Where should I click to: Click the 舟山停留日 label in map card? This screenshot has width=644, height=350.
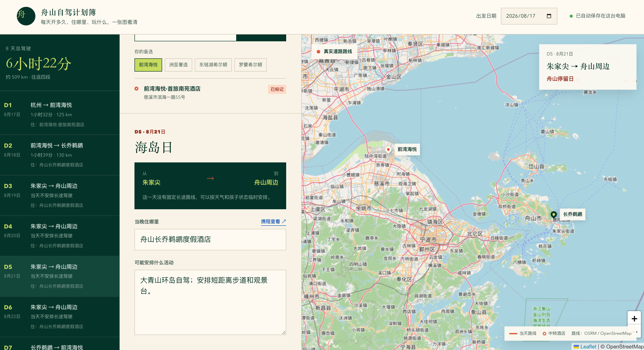click(x=560, y=79)
